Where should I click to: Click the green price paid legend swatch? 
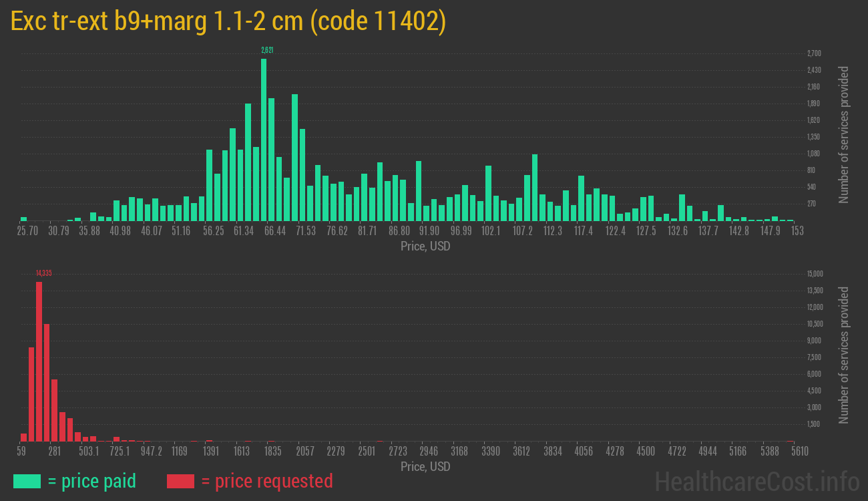(27, 481)
